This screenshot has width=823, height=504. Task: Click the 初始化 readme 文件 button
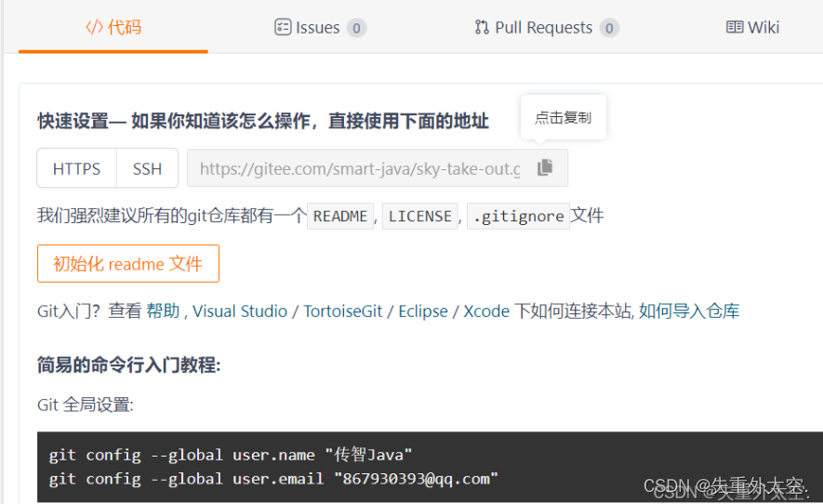coord(128,263)
